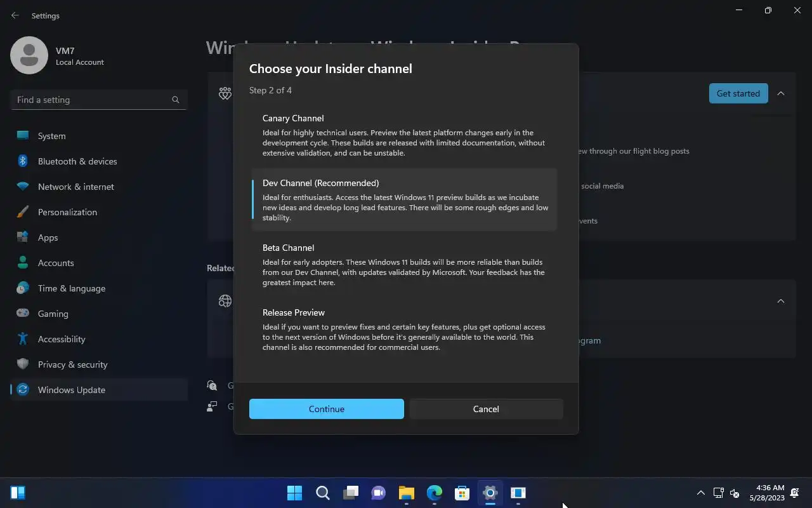Launch Microsoft Edge from taskbar
The width and height of the screenshot is (812, 508).
pos(434,493)
